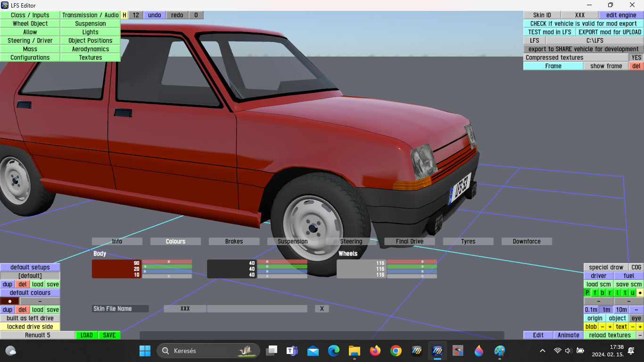This screenshot has height=362, width=644.
Task: Open the Class / Inputs menu
Action: (30, 15)
